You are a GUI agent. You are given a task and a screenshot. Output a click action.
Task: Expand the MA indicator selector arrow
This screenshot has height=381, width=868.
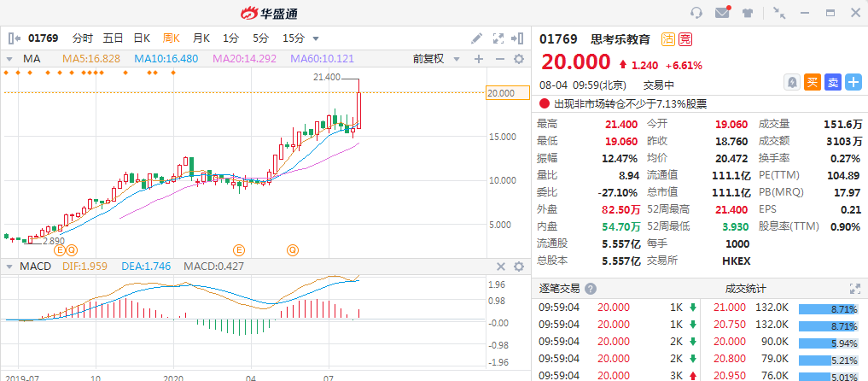coord(9,59)
